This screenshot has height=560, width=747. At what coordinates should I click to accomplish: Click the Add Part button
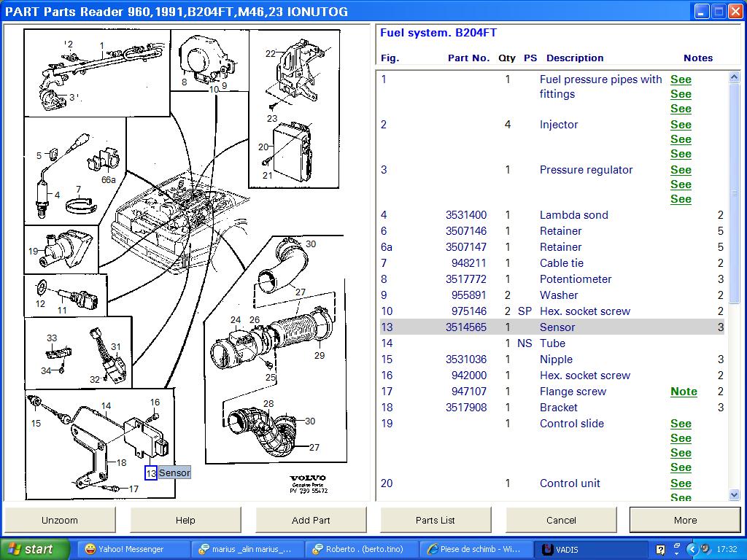tap(311, 520)
